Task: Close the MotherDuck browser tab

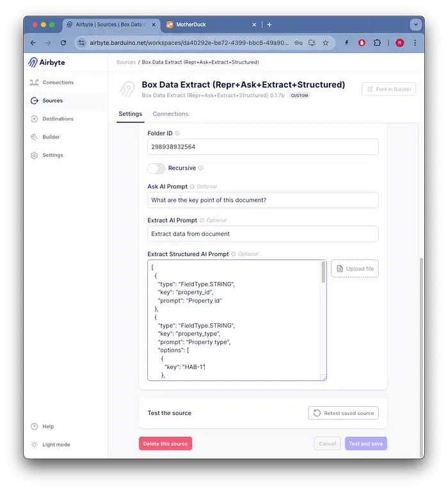Action: pos(254,25)
